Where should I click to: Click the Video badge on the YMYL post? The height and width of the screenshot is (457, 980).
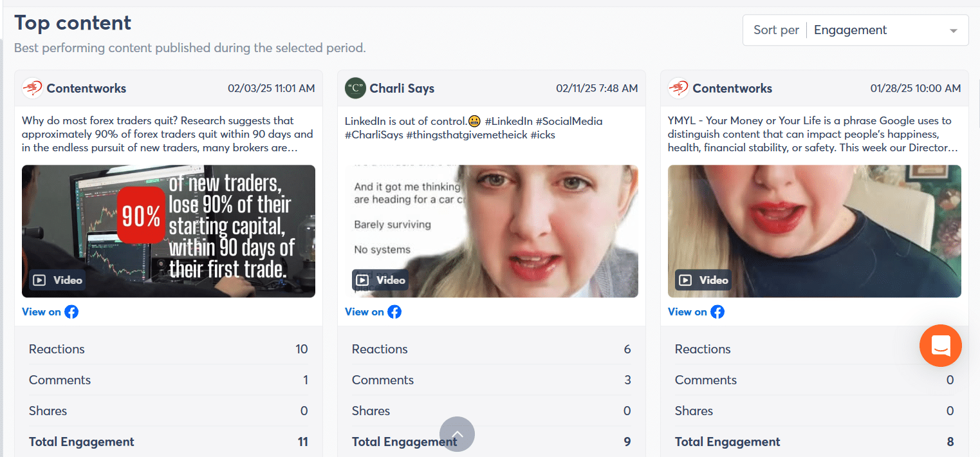coord(704,280)
